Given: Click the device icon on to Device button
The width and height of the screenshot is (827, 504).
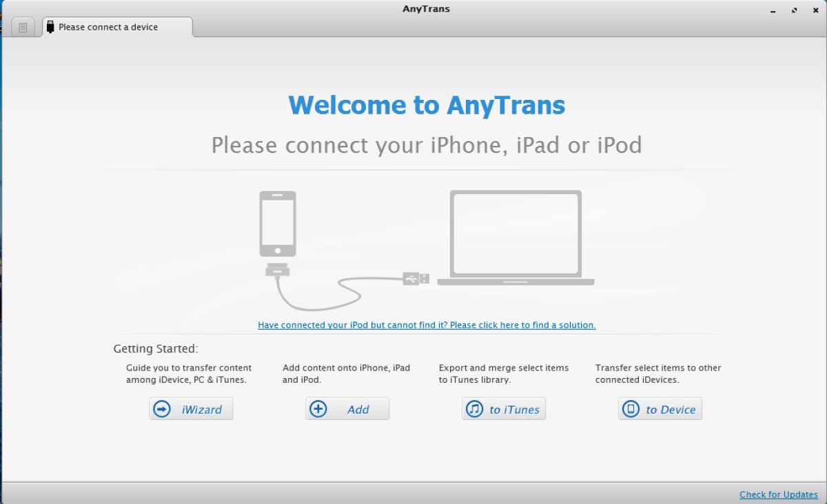Looking at the screenshot, I should click(631, 408).
